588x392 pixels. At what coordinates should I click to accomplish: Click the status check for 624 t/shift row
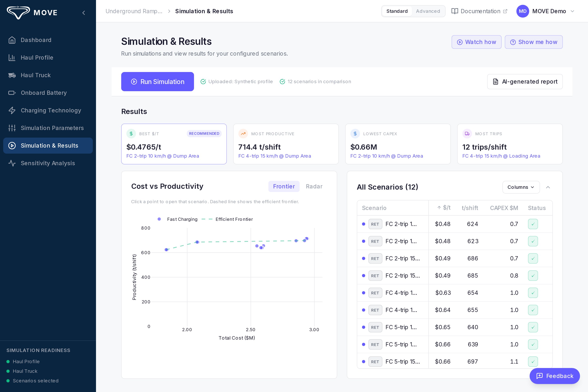533,224
